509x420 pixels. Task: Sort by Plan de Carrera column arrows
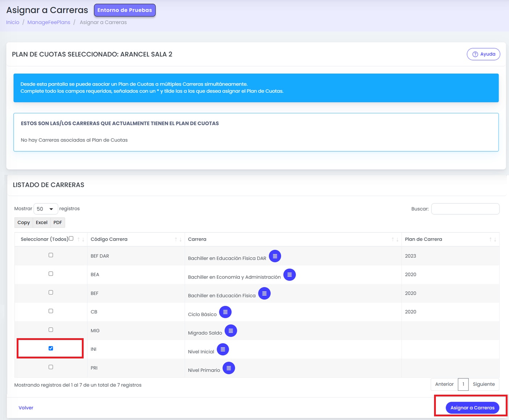pos(493,239)
